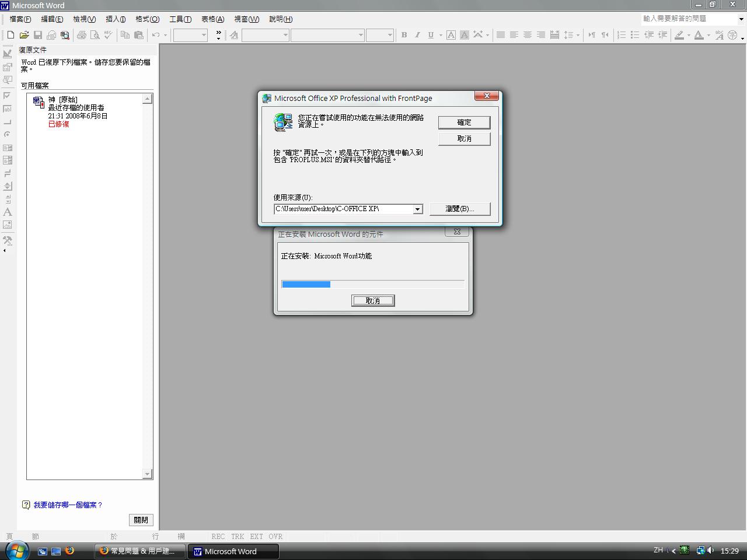Expand the font name dropdown

pos(361,35)
